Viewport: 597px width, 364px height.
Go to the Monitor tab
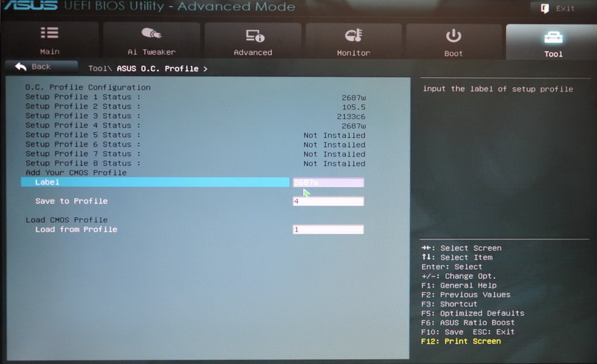pyautogui.click(x=354, y=41)
